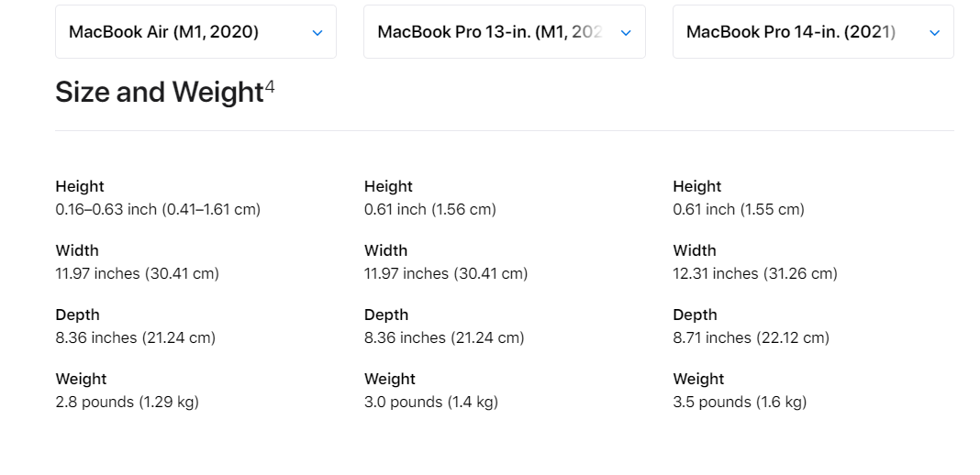This screenshot has width=980, height=475.
Task: Click the 3.5 pounds weight value
Action: (x=740, y=402)
